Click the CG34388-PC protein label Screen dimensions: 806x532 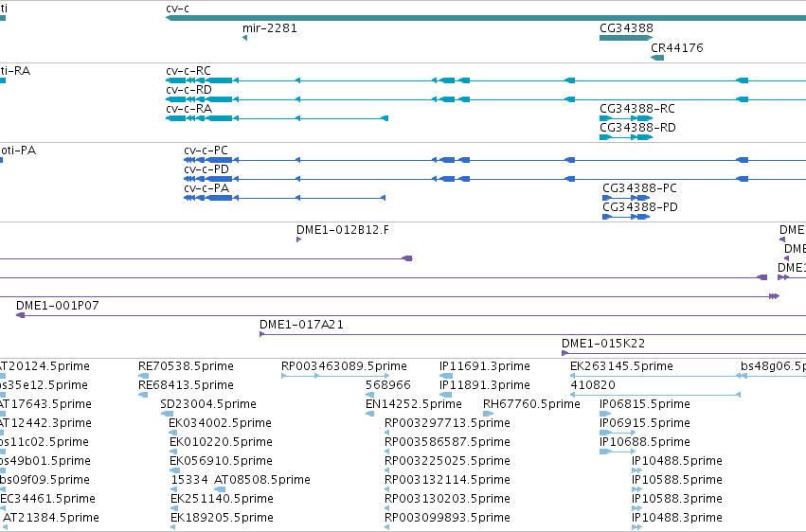coord(640,188)
